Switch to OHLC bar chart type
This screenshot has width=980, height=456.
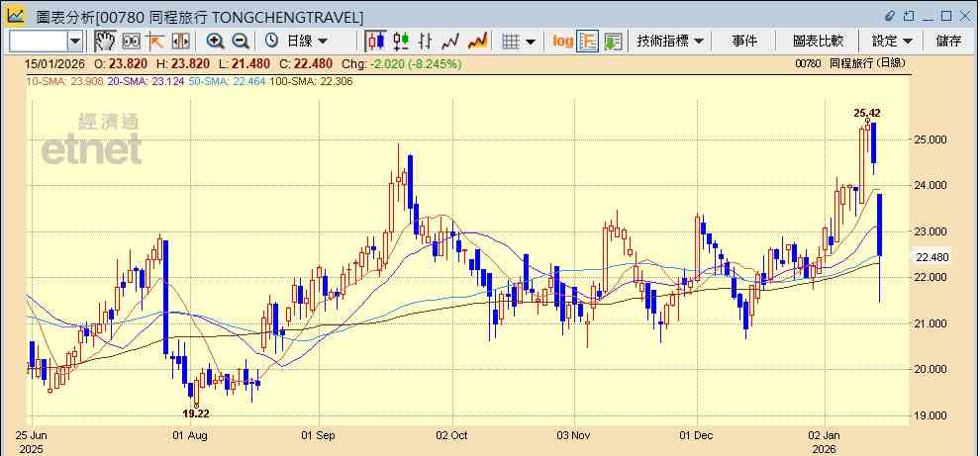pos(426,42)
